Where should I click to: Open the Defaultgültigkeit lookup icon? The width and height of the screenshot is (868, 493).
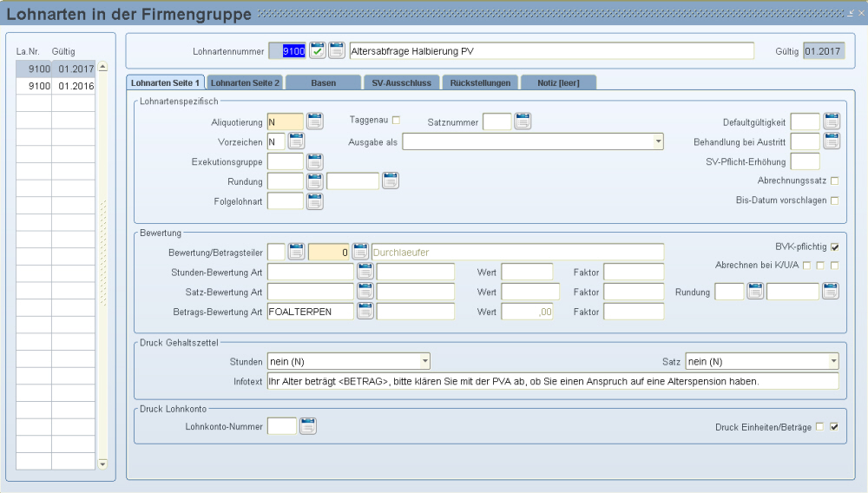click(x=832, y=122)
